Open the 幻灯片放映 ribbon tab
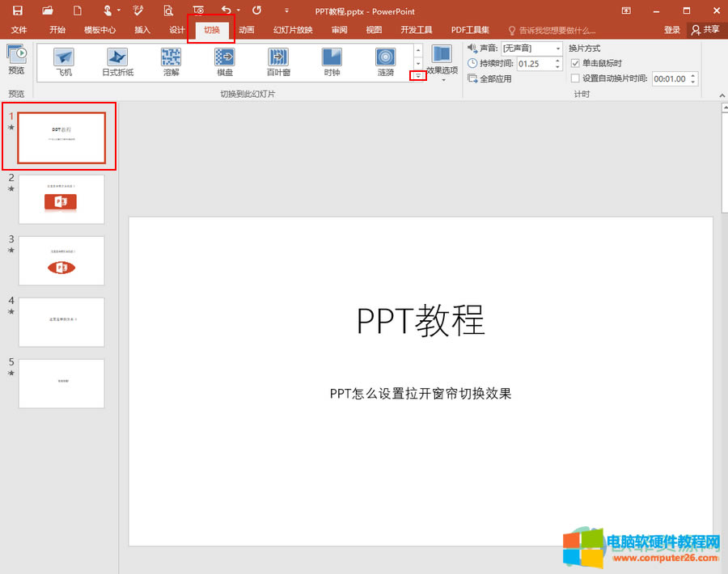This screenshot has width=728, height=574. 292,30
